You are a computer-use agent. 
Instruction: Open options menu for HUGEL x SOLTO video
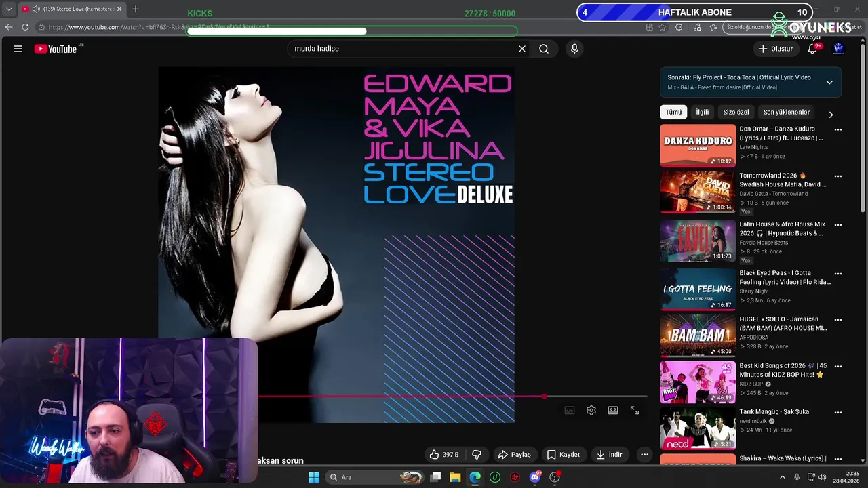[x=838, y=320]
